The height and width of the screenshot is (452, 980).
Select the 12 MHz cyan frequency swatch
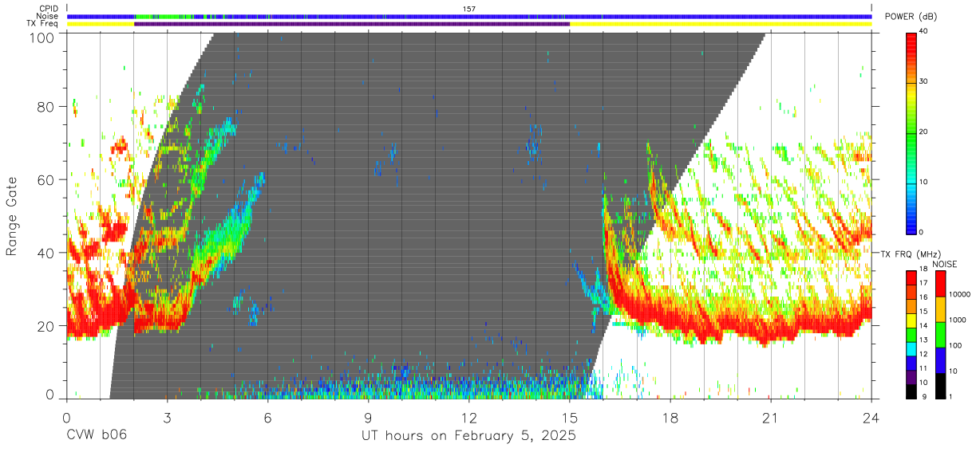point(911,349)
